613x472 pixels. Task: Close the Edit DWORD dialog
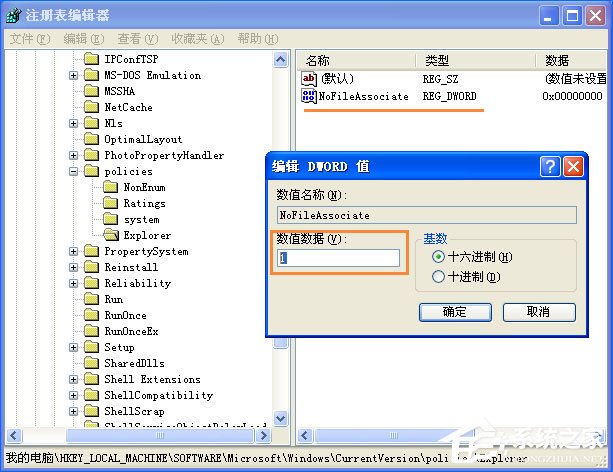tap(573, 167)
